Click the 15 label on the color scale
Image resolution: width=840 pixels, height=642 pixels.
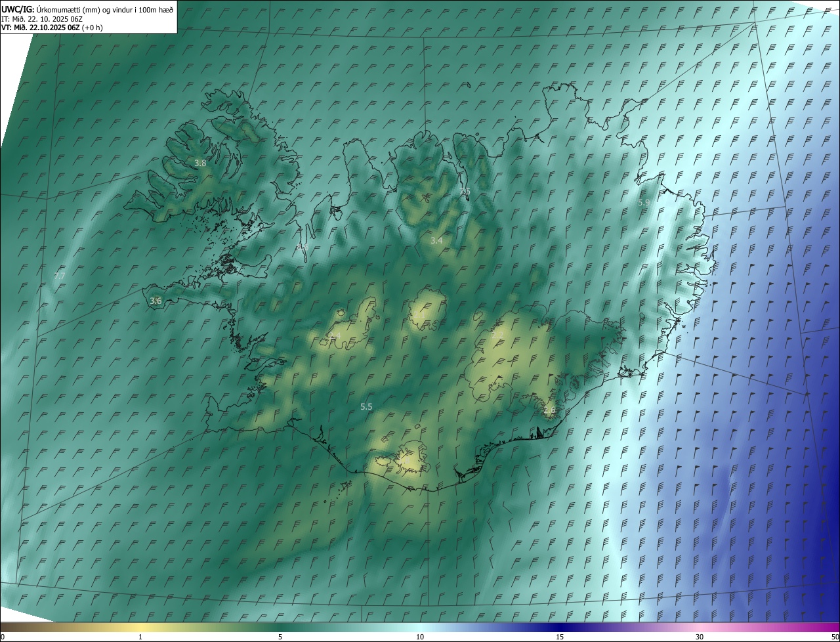[x=560, y=637]
